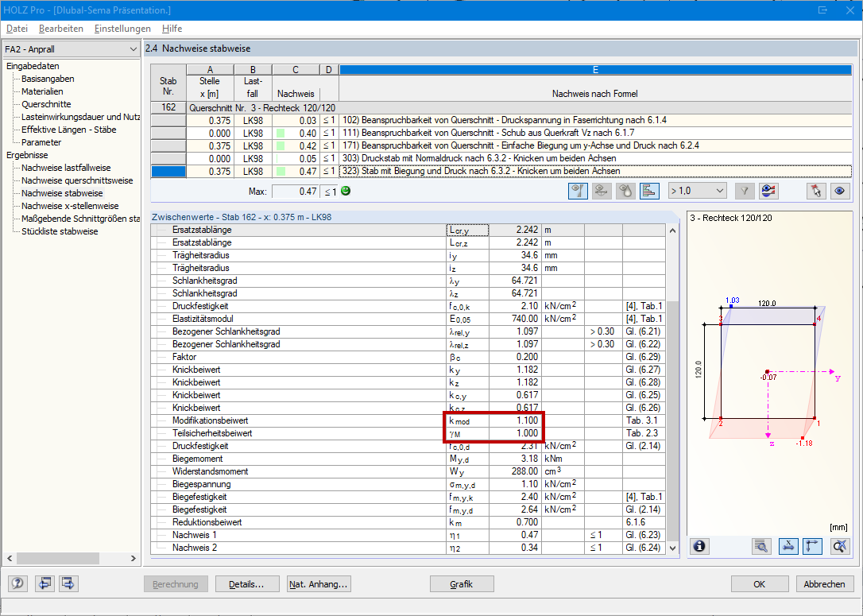Click the eye and drop view icon
The height and width of the screenshot is (616, 863).
[x=625, y=191]
